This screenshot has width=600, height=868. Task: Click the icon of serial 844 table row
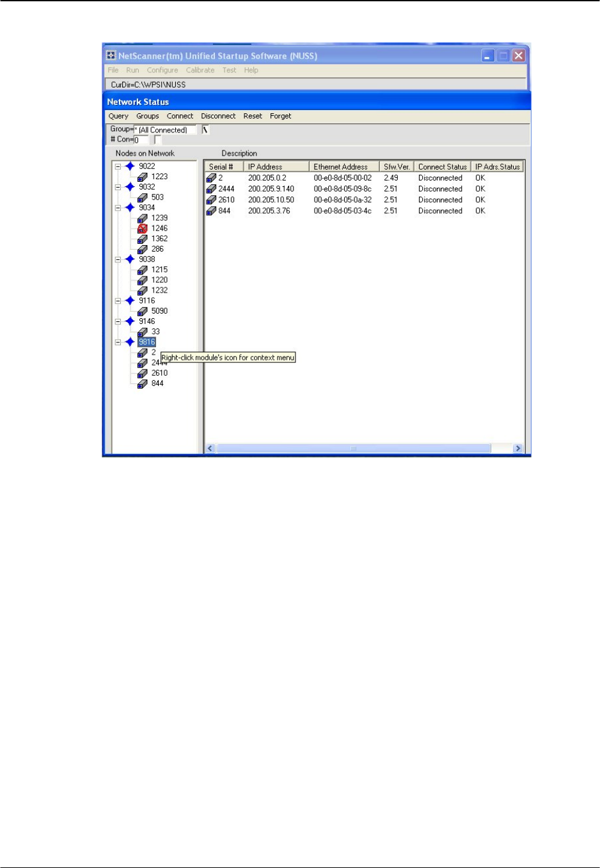coord(211,211)
